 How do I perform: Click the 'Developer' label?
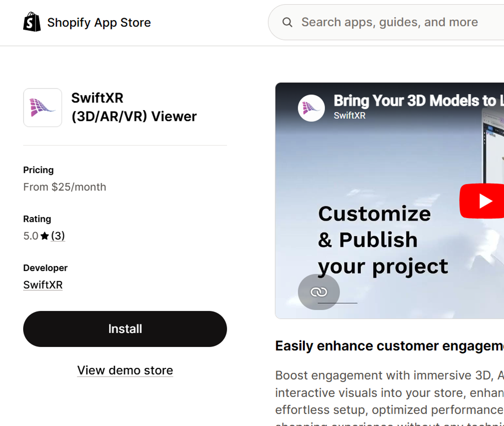click(45, 268)
